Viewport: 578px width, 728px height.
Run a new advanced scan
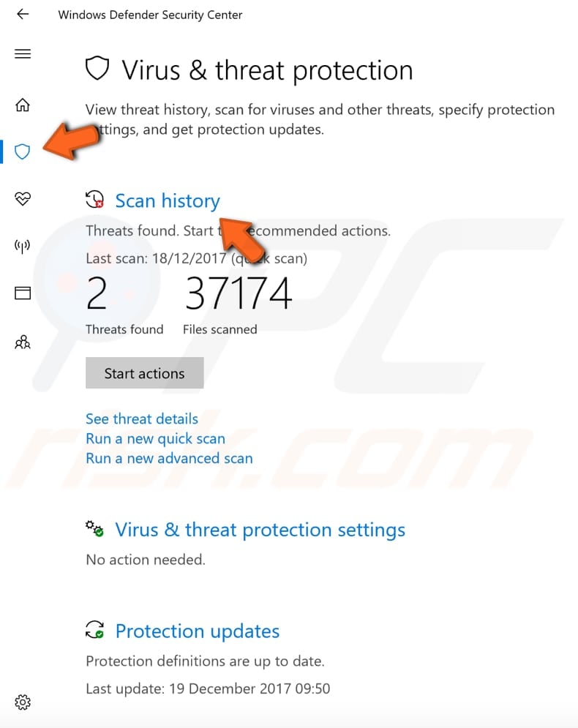point(169,458)
